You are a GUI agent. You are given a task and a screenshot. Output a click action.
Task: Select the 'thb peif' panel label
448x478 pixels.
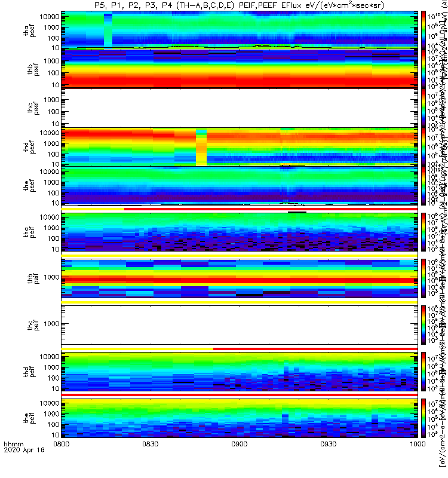coord(33,278)
